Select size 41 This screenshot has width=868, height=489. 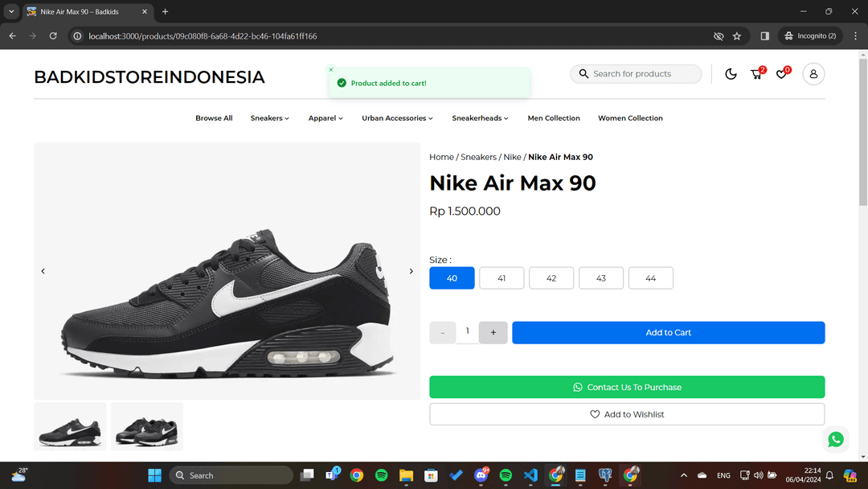tap(502, 278)
